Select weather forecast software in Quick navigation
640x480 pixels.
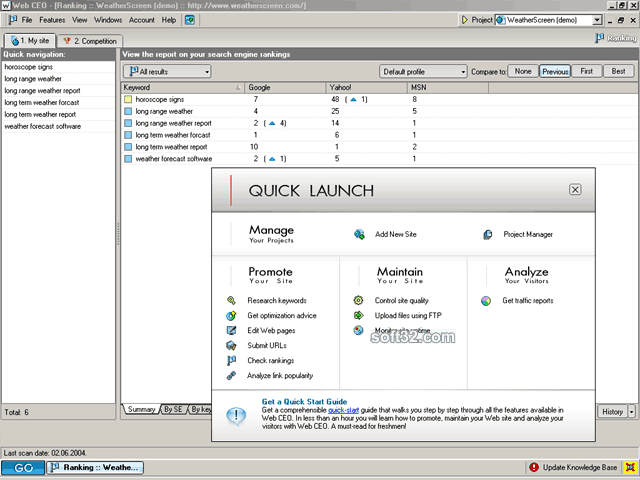pos(59,126)
